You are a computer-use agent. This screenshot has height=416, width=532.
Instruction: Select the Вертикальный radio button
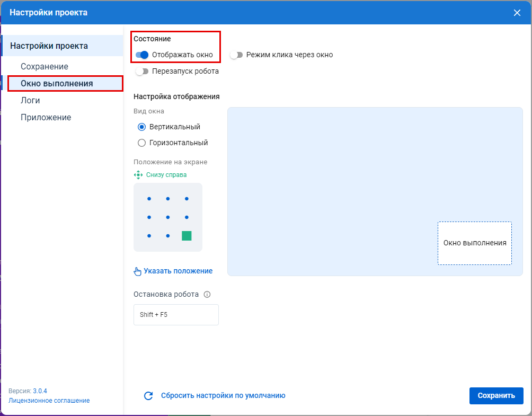point(142,127)
